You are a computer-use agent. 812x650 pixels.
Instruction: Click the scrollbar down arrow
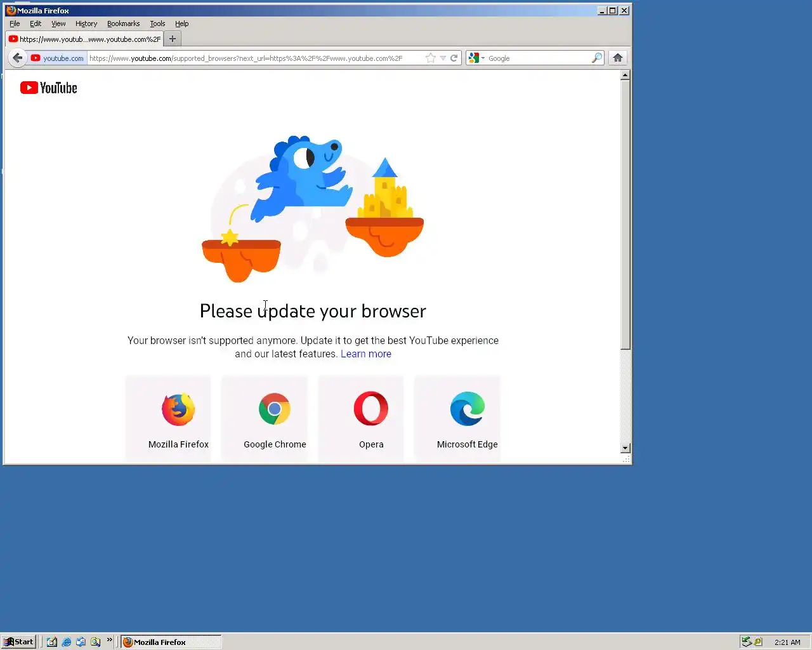(625, 448)
